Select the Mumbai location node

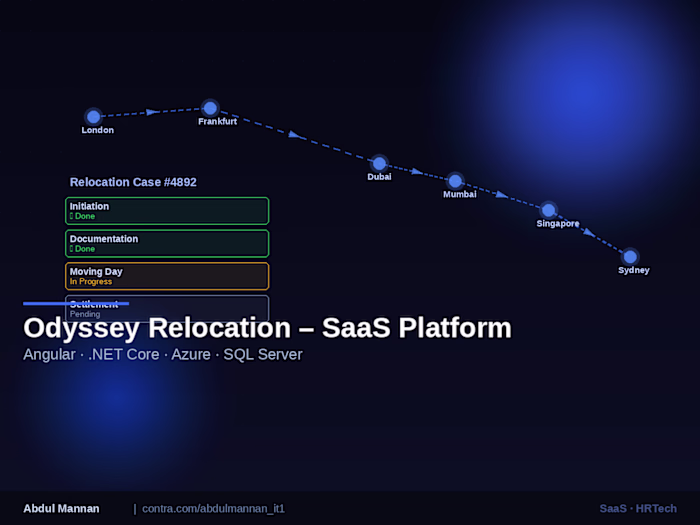(455, 181)
